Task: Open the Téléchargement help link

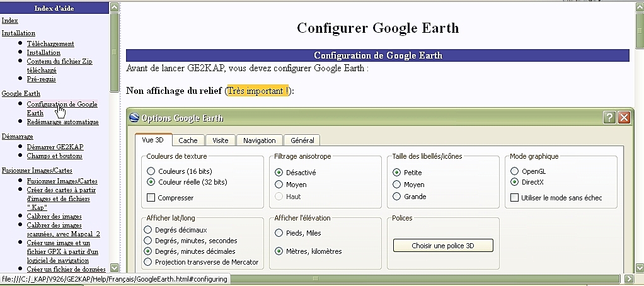Action: [50, 43]
